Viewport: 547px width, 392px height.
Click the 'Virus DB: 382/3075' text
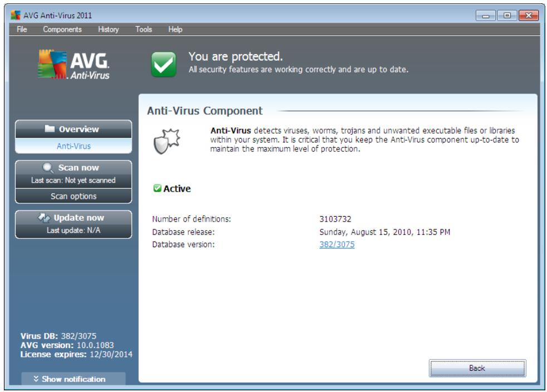pyautogui.click(x=58, y=336)
